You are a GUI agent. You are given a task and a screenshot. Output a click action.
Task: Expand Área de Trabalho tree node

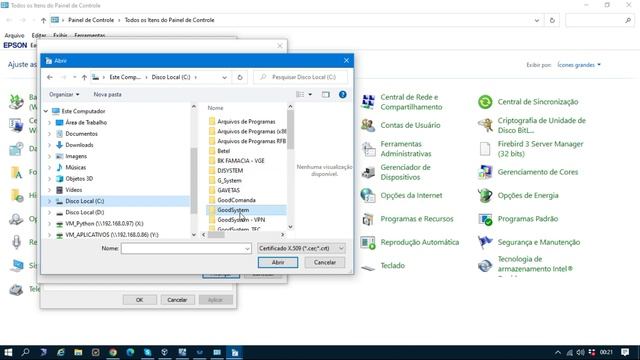(x=50, y=122)
